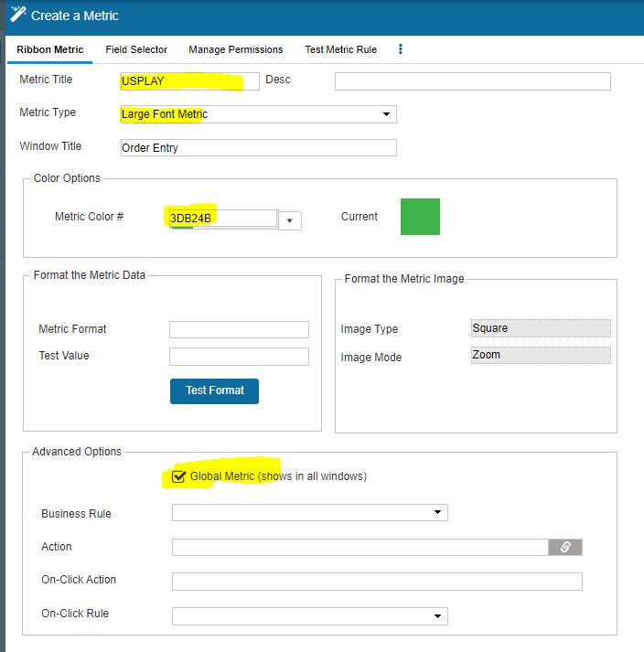Click the link icon beside Action field
Screen dimensions: 644x652
(564, 547)
